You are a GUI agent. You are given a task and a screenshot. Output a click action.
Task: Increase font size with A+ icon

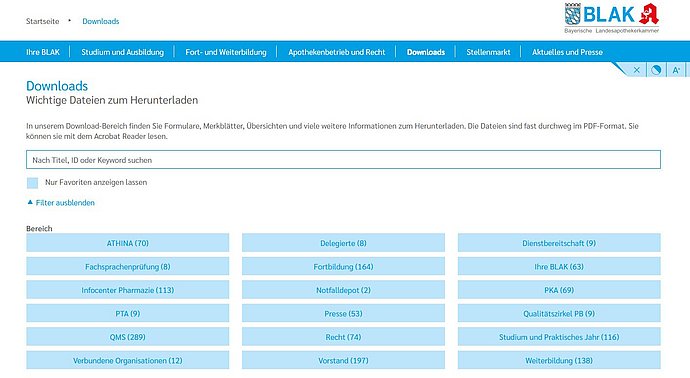pyautogui.click(x=676, y=70)
